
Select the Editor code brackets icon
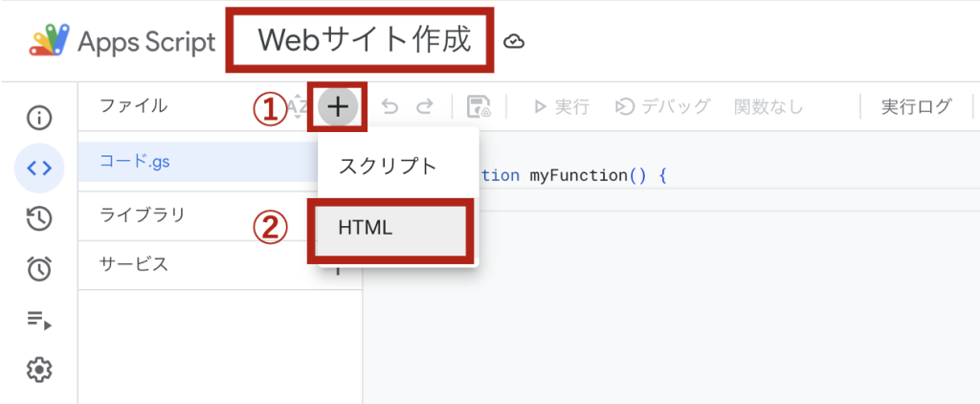(x=38, y=168)
